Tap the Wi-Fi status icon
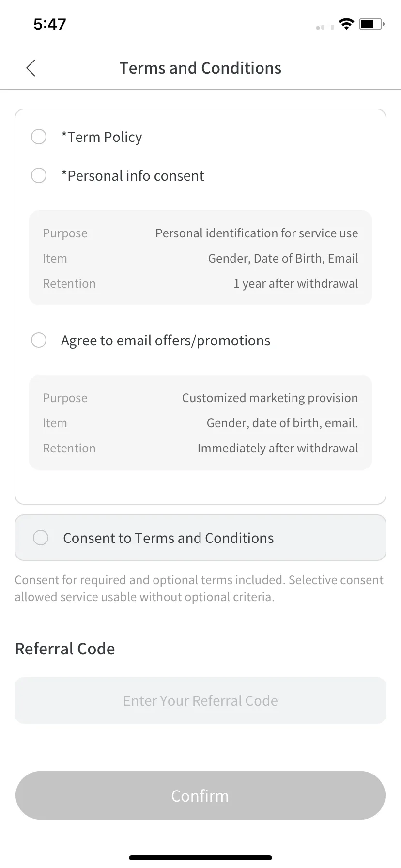Image resolution: width=401 pixels, height=868 pixels. [346, 24]
